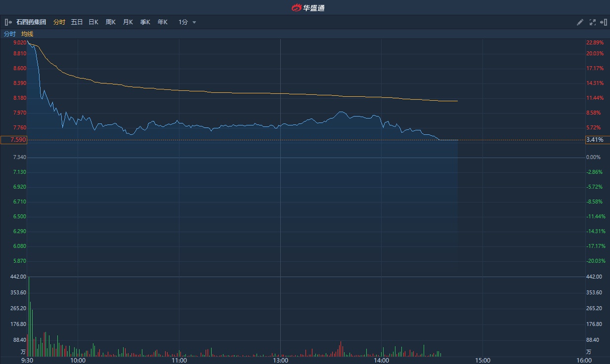The width and height of the screenshot is (610, 364).
Task: Click the left 88.40 volume axis label
Action: point(19,340)
